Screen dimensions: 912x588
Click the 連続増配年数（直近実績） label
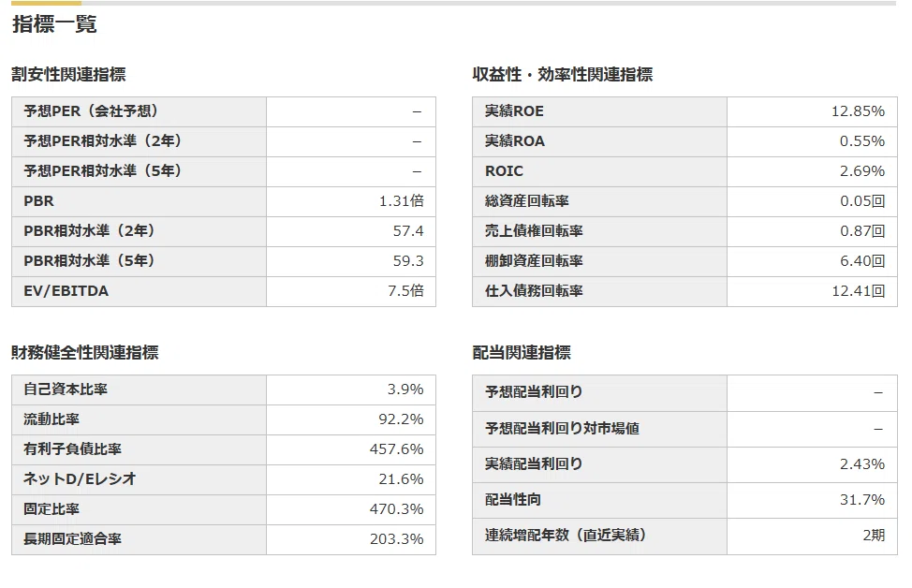(566, 535)
